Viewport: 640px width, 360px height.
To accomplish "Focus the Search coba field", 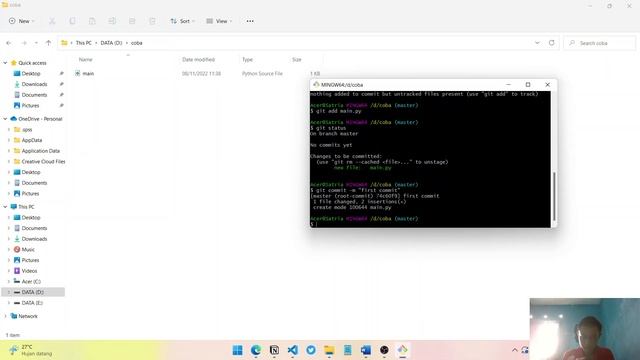I will [599, 43].
